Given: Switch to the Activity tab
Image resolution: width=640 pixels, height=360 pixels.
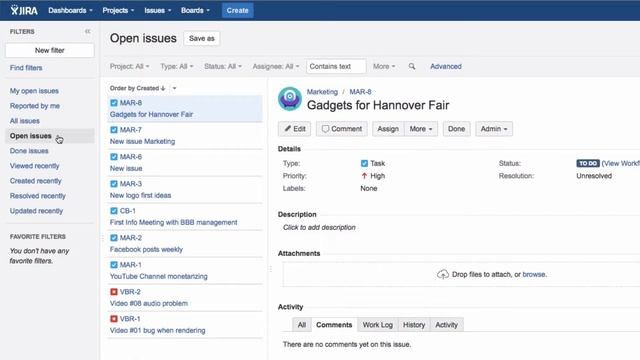Looking at the screenshot, I should click(x=447, y=325).
